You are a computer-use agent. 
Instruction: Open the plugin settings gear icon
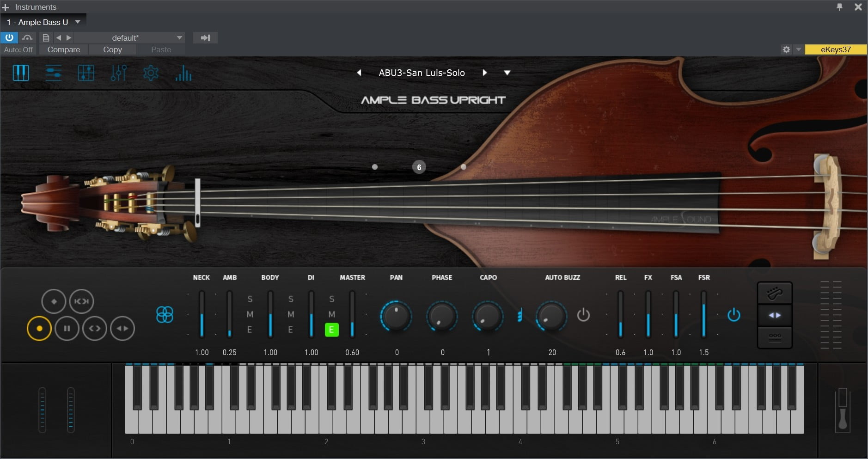151,73
